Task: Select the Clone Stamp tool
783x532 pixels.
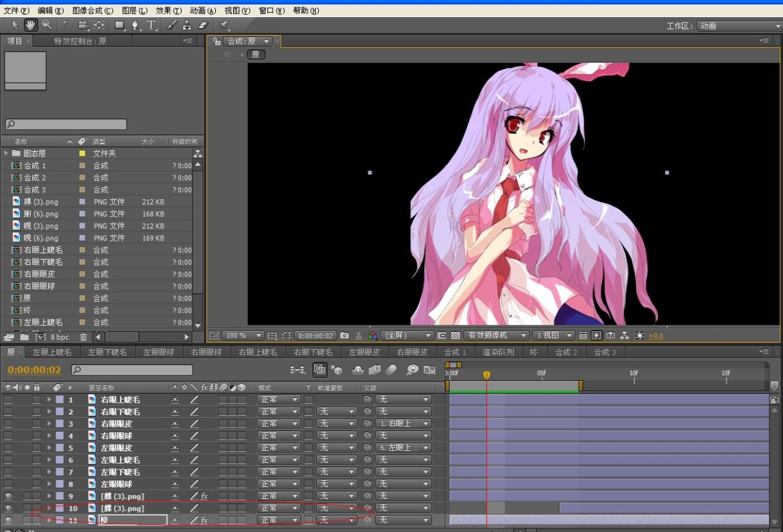Action: tap(187, 25)
